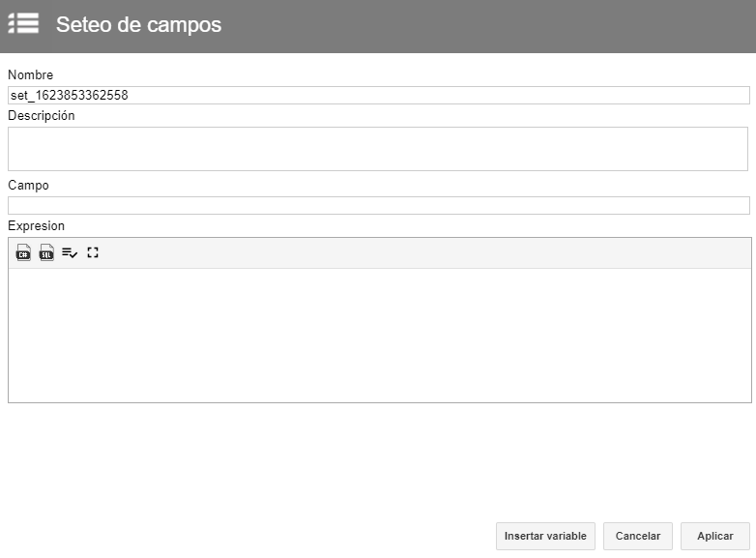Select the SQL file icon in the Expresion toolbar
The width and height of the screenshot is (756, 558).
46,252
